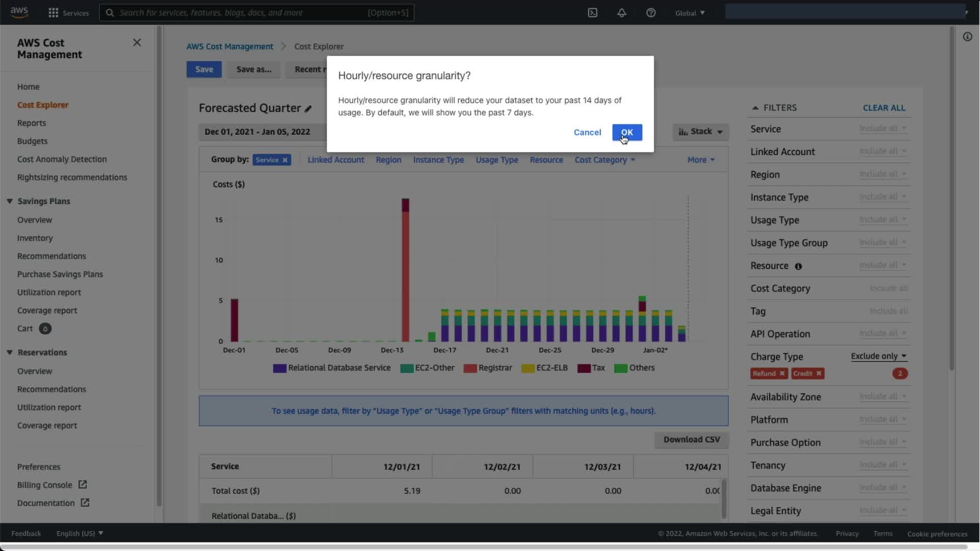Expand the Stack chart type dropdown
The image size is (980, 551).
[700, 132]
